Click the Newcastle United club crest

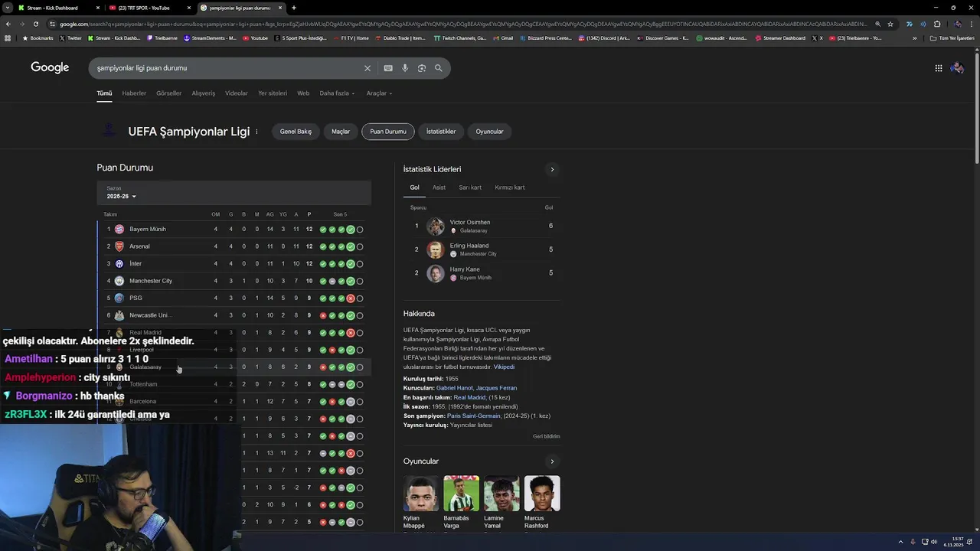point(119,315)
